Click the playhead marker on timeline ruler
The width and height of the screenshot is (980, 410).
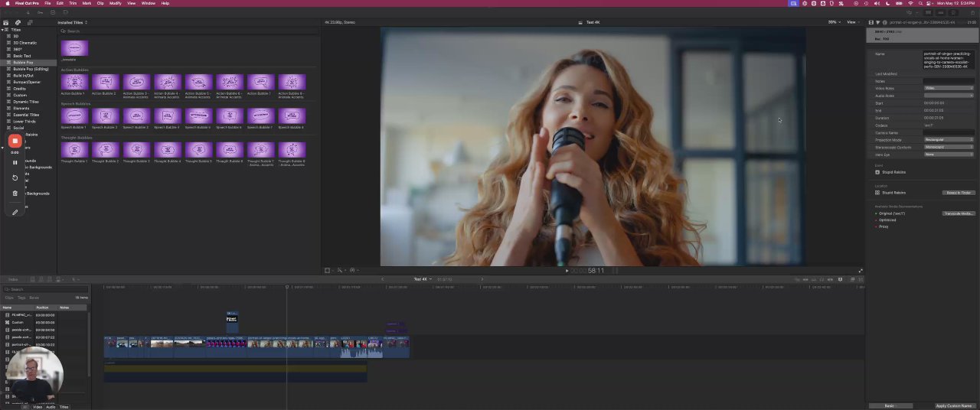tap(287, 286)
